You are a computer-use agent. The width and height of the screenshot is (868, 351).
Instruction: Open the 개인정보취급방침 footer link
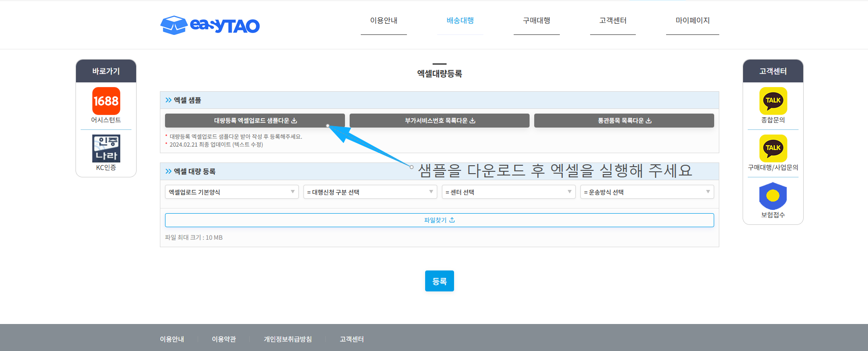click(x=288, y=339)
